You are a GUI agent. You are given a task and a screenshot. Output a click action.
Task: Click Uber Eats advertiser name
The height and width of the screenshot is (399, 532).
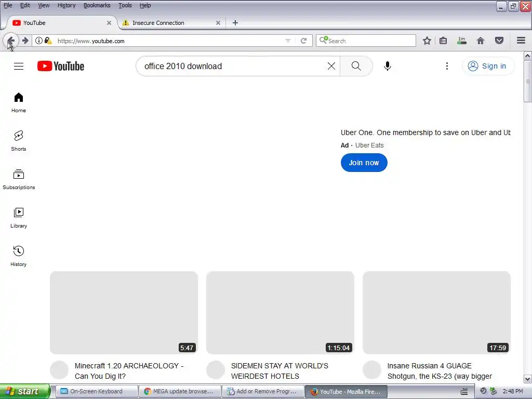tap(369, 145)
